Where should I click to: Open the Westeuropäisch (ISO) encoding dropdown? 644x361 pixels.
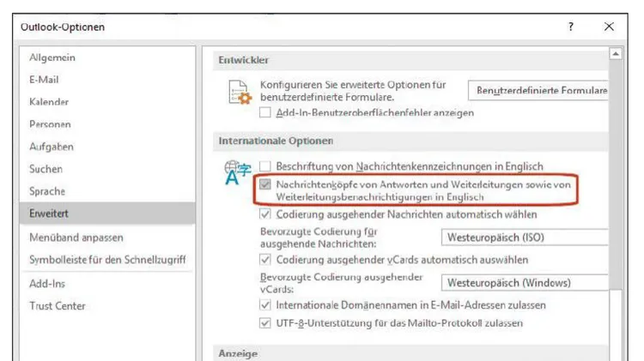(525, 238)
